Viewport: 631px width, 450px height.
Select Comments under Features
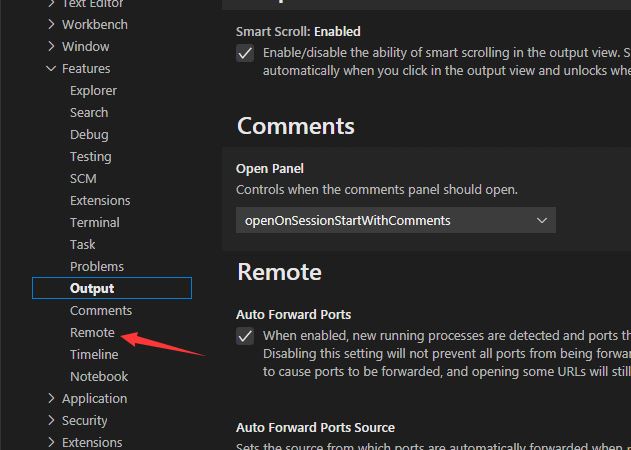click(x=101, y=311)
